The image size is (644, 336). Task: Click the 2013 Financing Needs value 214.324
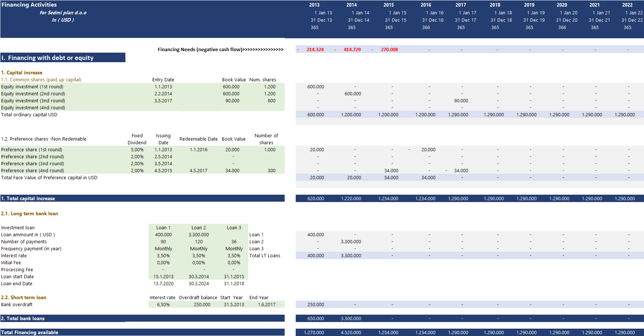315,50
